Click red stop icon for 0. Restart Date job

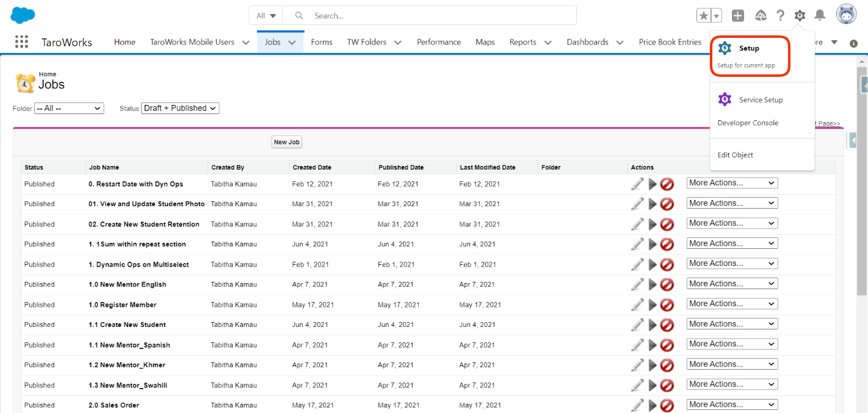(667, 184)
